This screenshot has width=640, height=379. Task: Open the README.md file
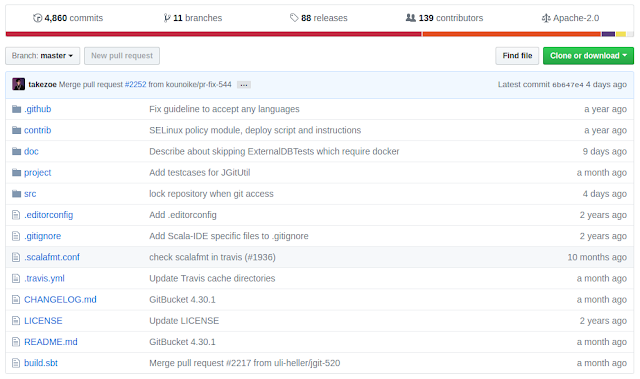click(x=51, y=342)
